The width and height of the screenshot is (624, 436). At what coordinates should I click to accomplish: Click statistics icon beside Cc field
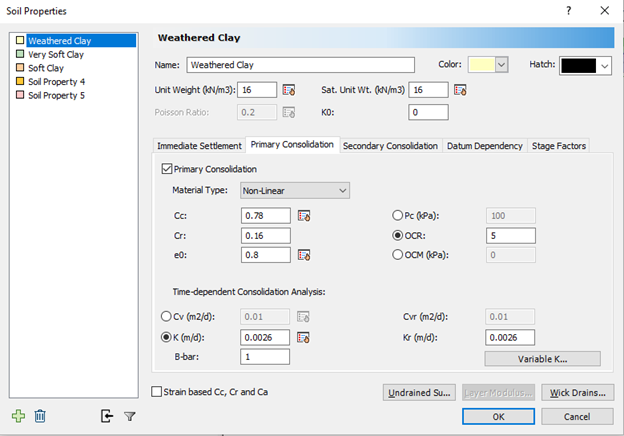click(x=304, y=215)
